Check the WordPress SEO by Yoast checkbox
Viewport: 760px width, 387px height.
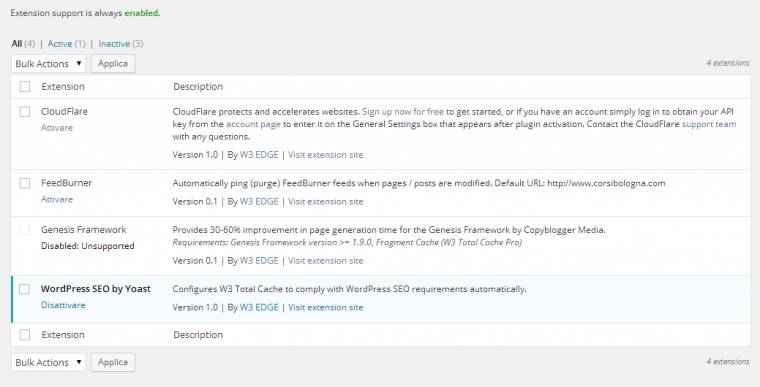(24, 289)
